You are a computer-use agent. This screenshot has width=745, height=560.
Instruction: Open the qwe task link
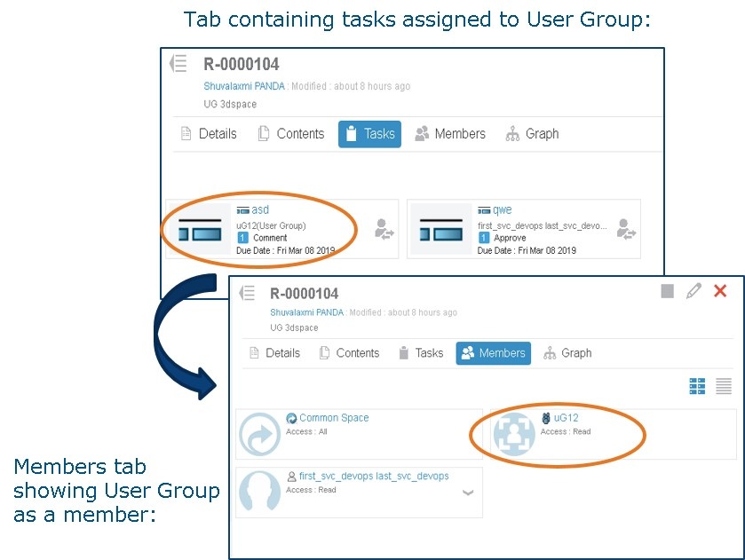coord(503,209)
